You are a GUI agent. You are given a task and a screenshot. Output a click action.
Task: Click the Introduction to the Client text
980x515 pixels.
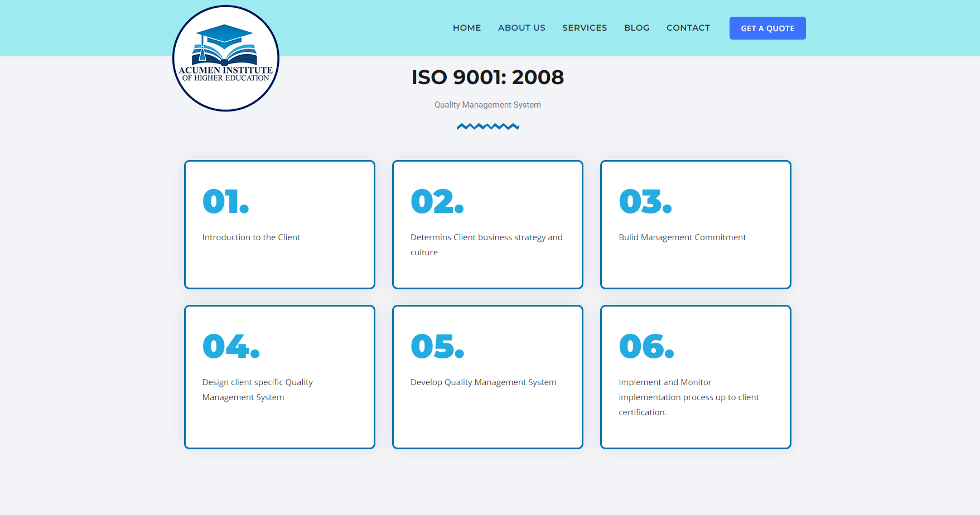point(251,237)
